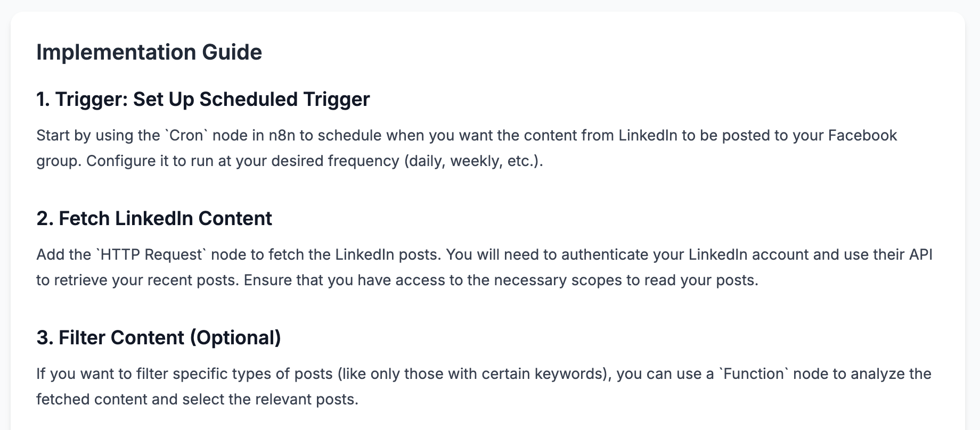Click the Implementation Guide heading
The width and height of the screenshot is (980, 430).
point(149,52)
